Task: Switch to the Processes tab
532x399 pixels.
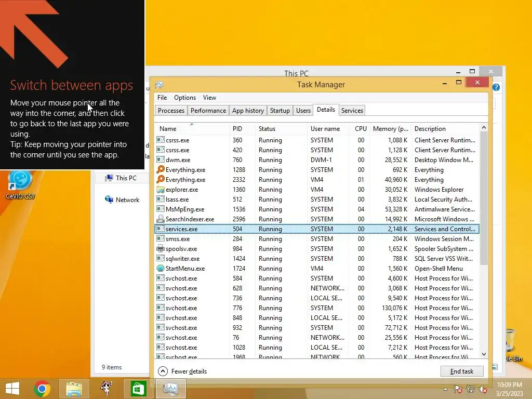Action: click(171, 111)
